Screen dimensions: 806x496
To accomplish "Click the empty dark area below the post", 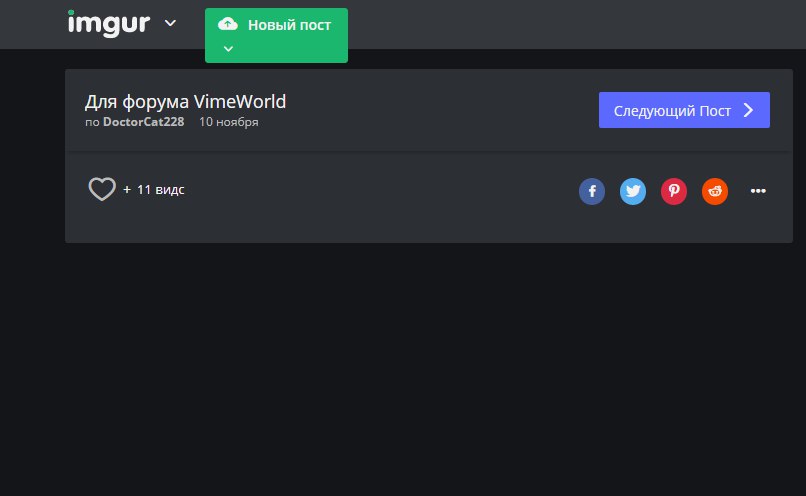I will point(400,370).
